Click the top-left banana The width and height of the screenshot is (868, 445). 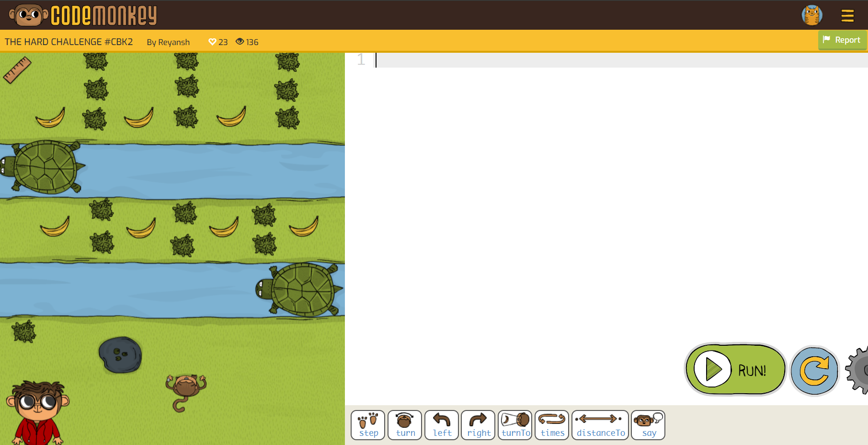pos(50,118)
